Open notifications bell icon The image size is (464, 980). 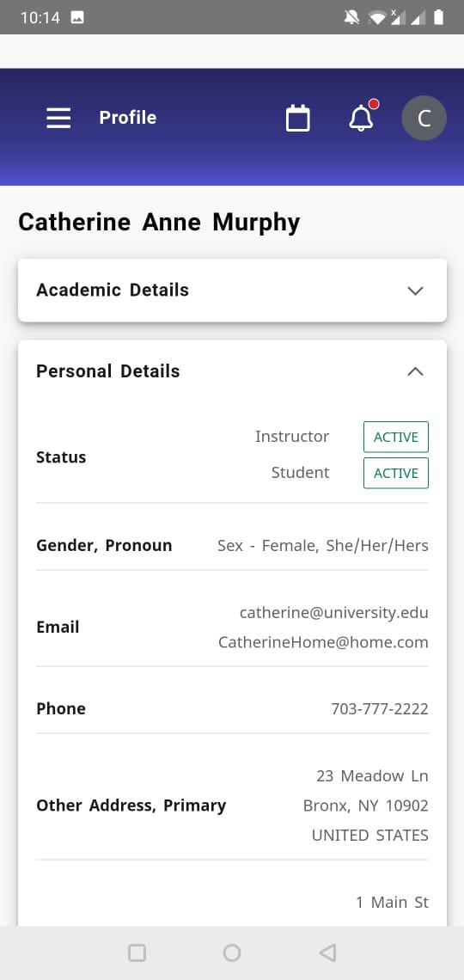click(361, 118)
